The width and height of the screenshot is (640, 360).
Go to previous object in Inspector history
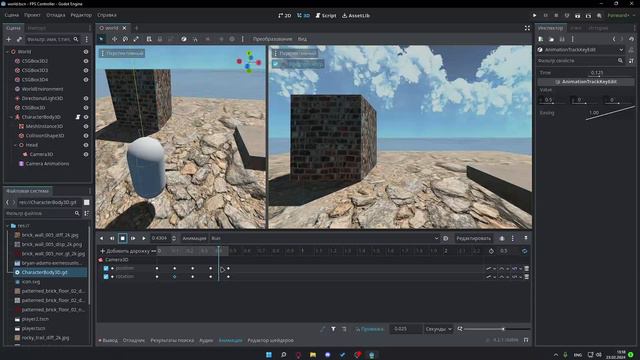click(614, 39)
